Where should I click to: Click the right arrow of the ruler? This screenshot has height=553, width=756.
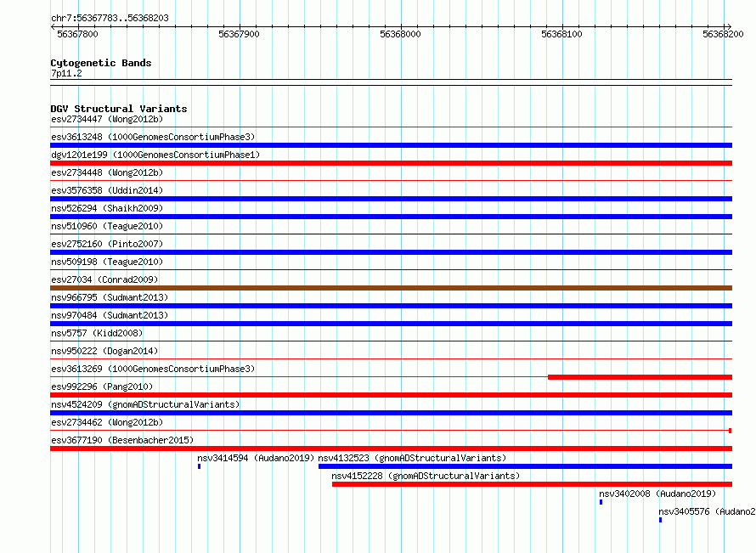click(x=730, y=27)
